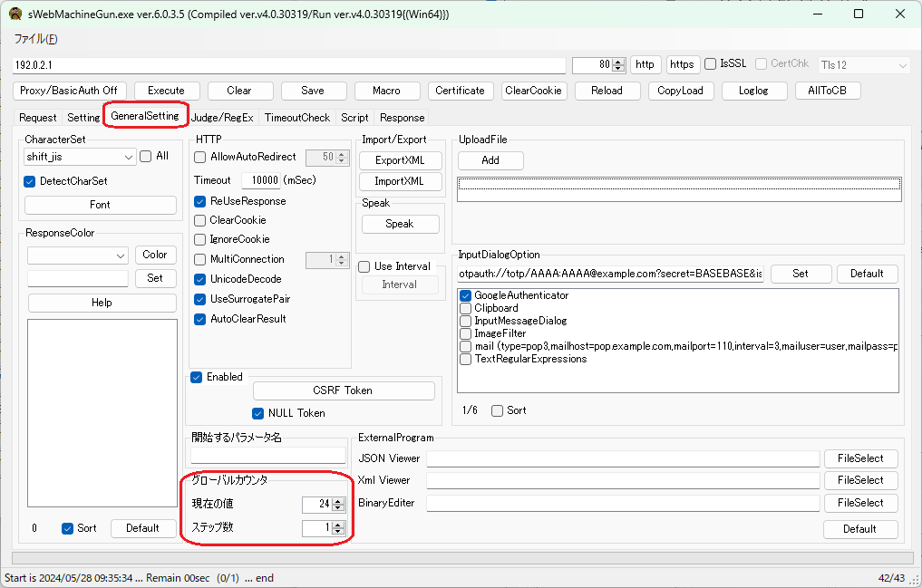Click the Execute button
The width and height of the screenshot is (922, 588).
[167, 91]
